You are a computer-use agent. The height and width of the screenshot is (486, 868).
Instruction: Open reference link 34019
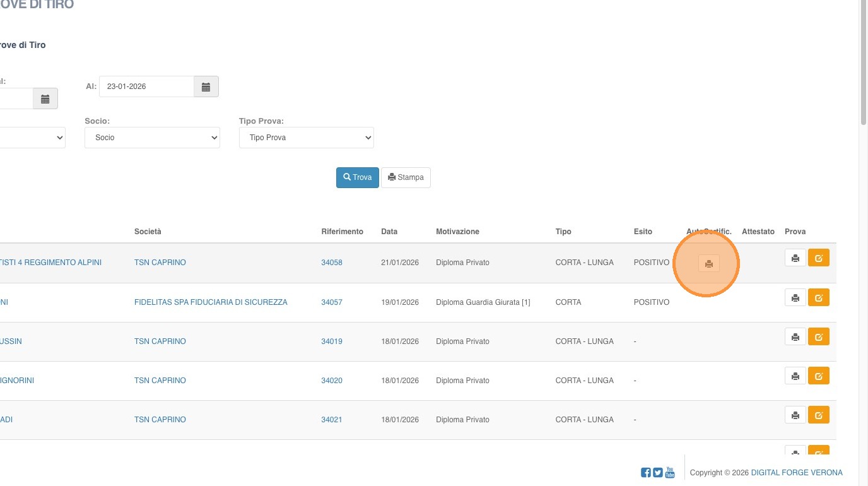tap(332, 341)
